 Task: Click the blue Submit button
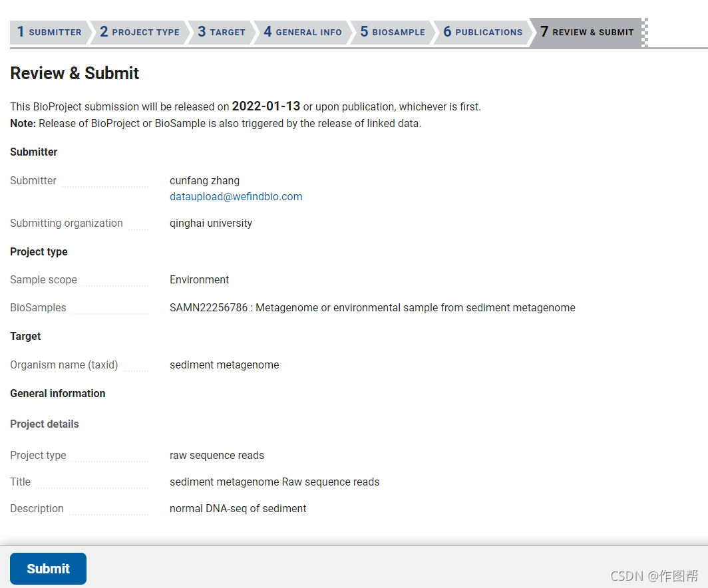click(49, 568)
